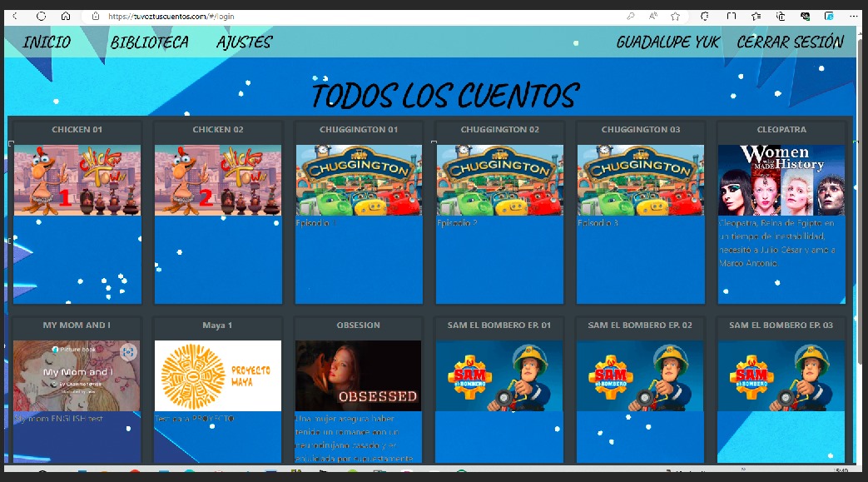Click Cleopatra, Reina de Egipto description
Screen dimensions: 868x482
click(x=776, y=243)
